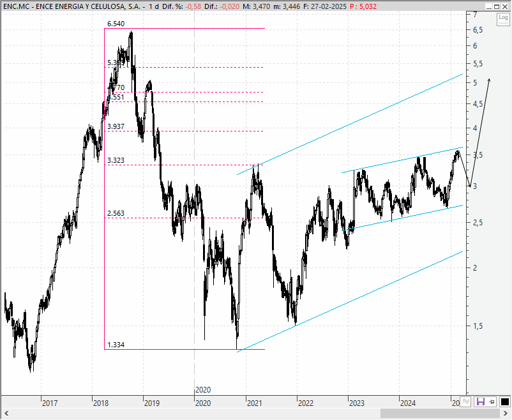Click the 6,5 price axis label
The image size is (512, 420).
pos(478,30)
